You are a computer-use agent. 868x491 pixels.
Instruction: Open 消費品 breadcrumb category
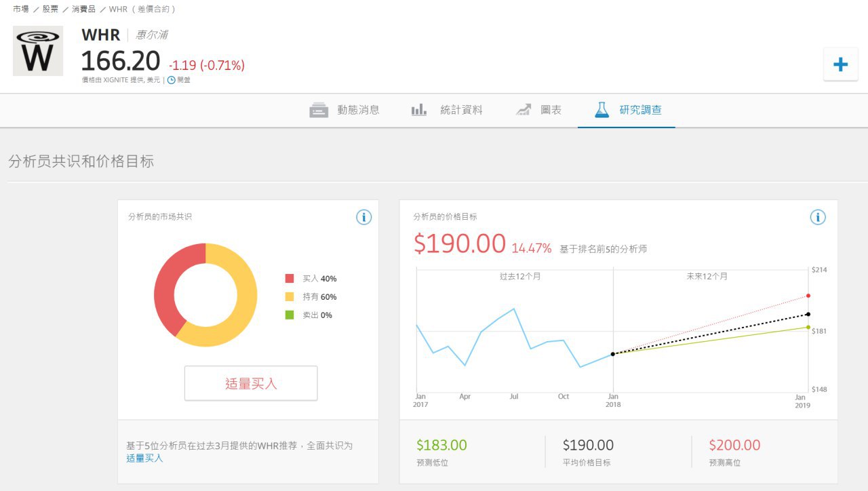coord(83,9)
